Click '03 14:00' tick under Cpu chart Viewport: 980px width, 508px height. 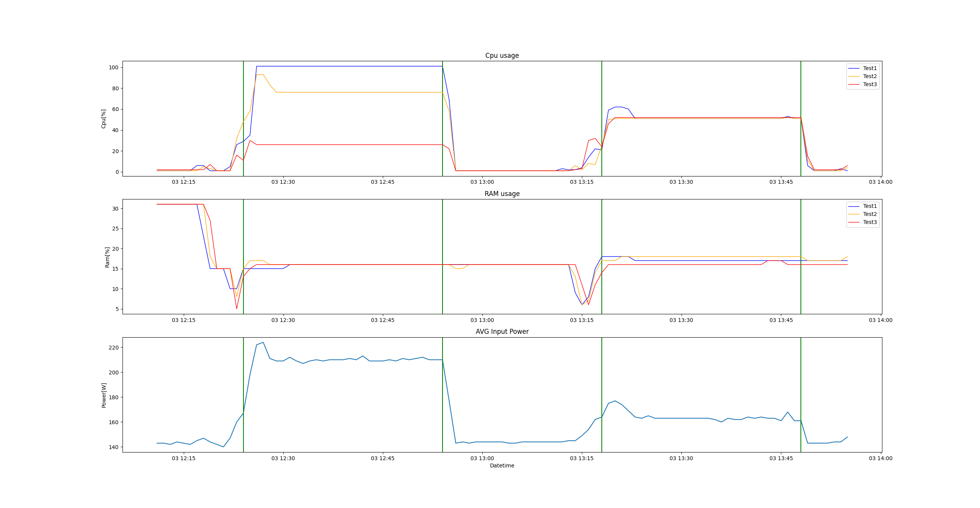pos(881,182)
